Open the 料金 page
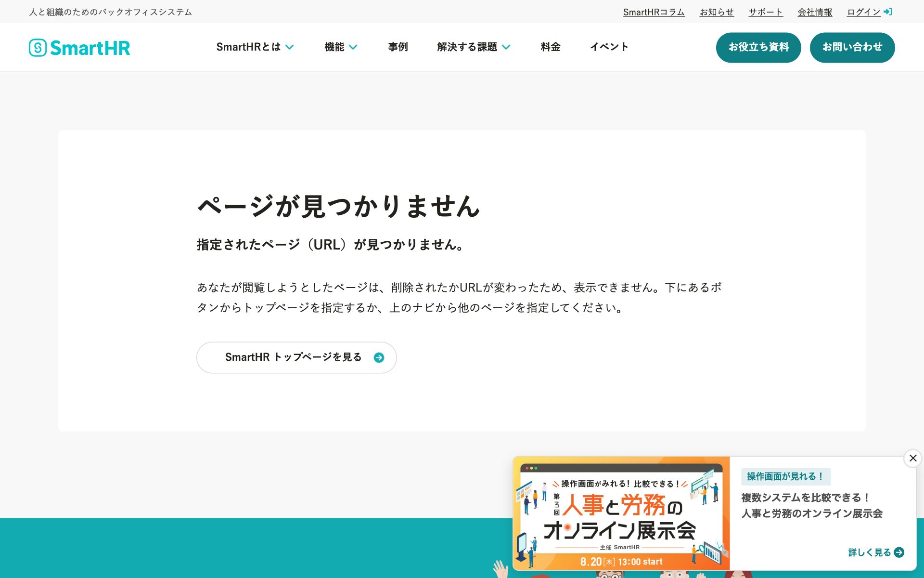This screenshot has height=578, width=924. [x=551, y=47]
